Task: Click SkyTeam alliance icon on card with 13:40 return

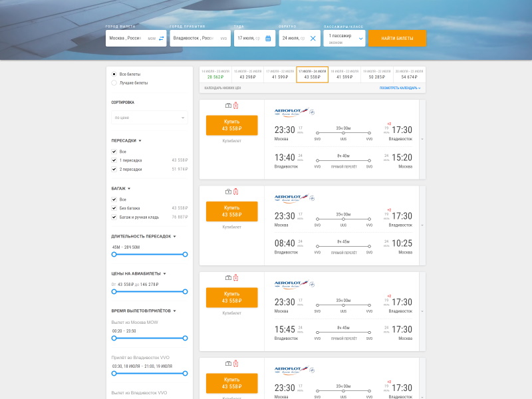Action: [x=312, y=112]
